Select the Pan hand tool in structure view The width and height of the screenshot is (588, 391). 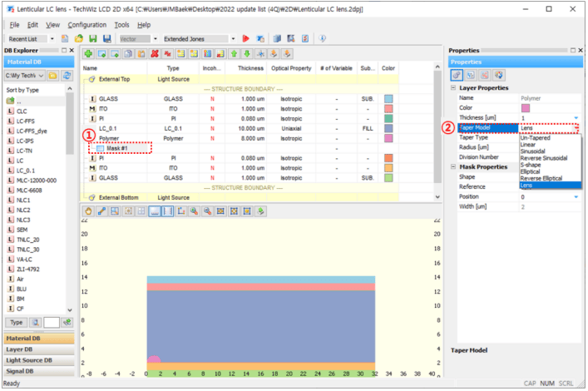[88, 211]
